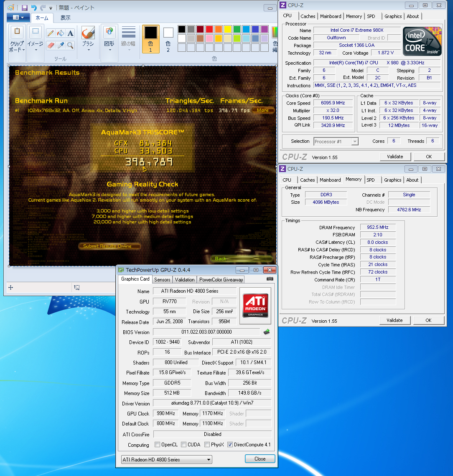Image resolution: width=453 pixels, height=476 pixels.
Task: Click the Intel Core i7 logo in CPU-Z
Action: point(422,41)
